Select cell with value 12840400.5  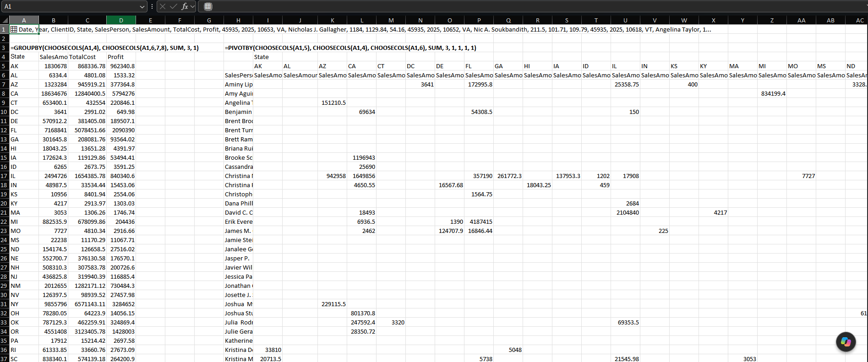[87, 93]
